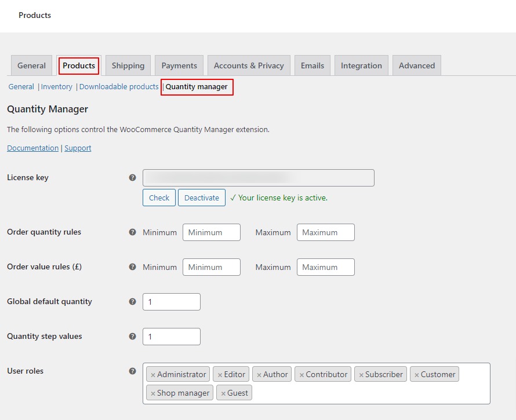The height and width of the screenshot is (420, 516).
Task: Open the User roles help tooltip
Action: point(132,371)
